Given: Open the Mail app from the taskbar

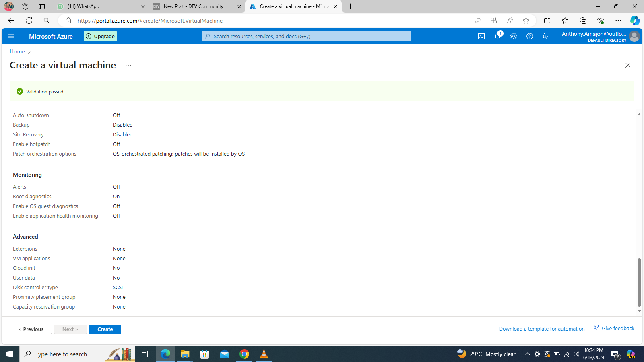Looking at the screenshot, I should click(x=225, y=354).
